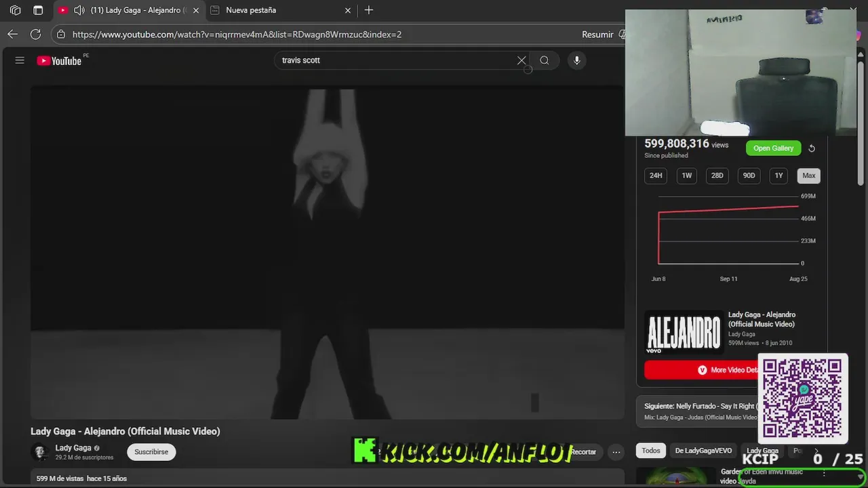Select the De LadyGagaVEVO chip
Image resolution: width=868 pixels, height=488 pixels.
coord(703,451)
